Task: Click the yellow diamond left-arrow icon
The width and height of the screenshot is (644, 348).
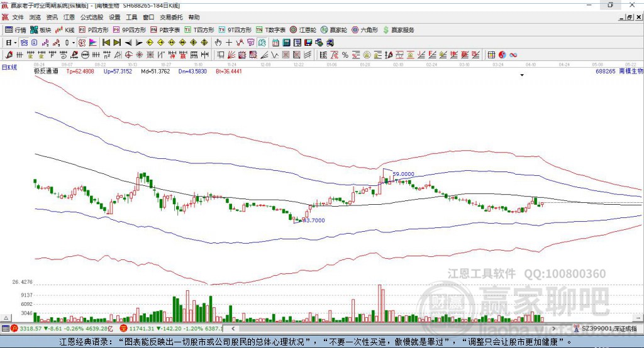Action: (150, 43)
